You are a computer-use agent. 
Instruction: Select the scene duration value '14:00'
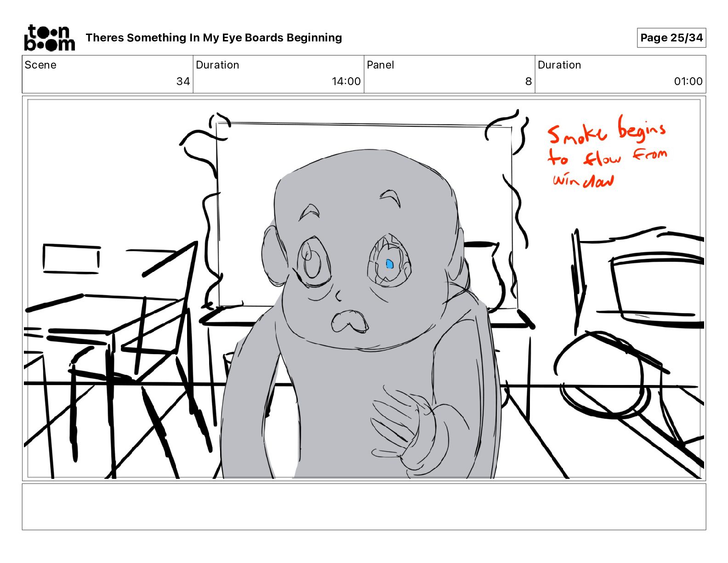[x=346, y=81]
